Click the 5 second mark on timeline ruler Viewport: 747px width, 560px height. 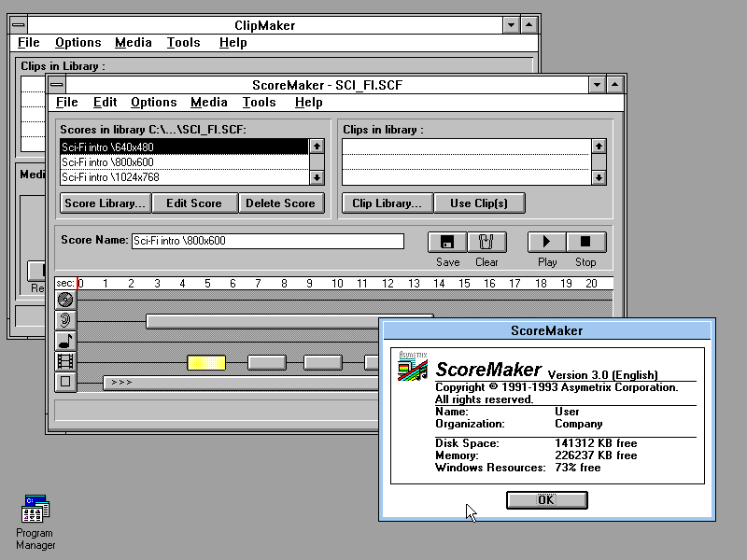pos(207,284)
